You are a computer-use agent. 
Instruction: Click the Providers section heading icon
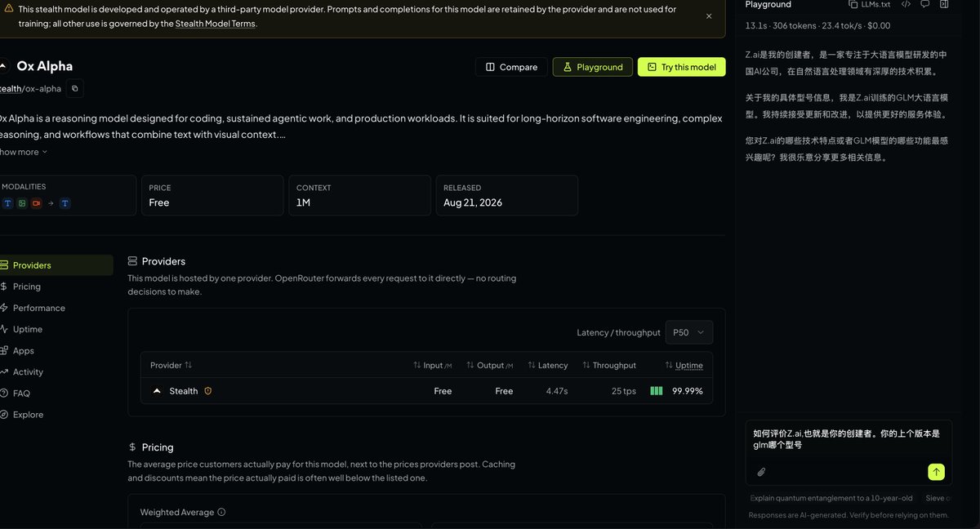pyautogui.click(x=132, y=261)
